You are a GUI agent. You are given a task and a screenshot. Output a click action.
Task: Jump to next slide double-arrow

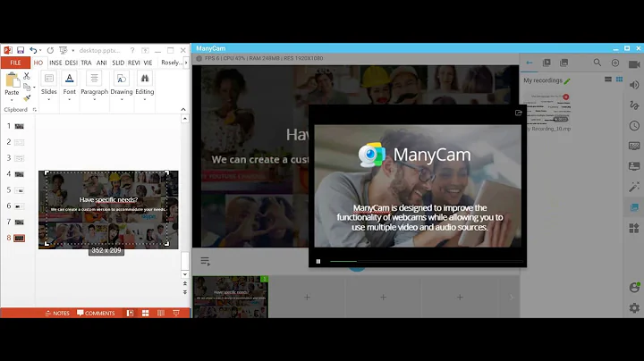185,292
